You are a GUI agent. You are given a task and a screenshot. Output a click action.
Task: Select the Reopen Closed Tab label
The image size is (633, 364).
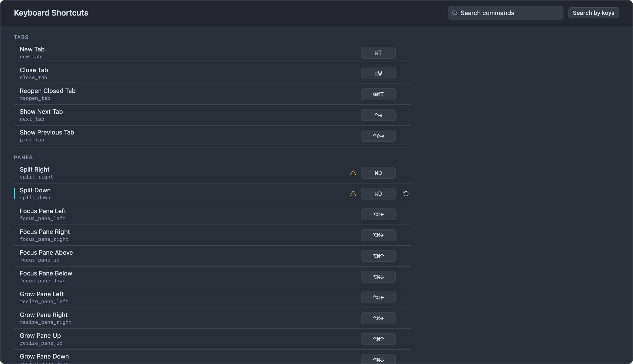[47, 91]
